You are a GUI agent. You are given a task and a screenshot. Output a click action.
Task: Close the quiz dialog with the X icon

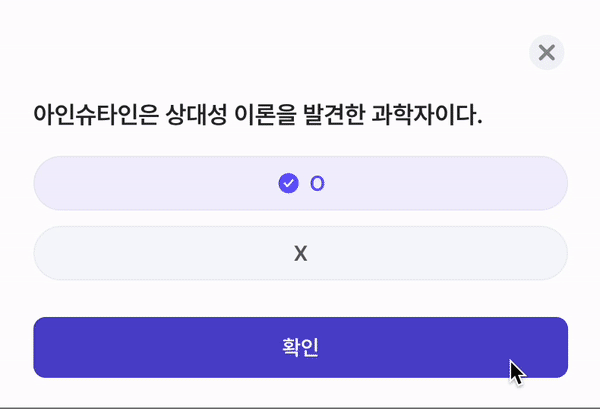click(546, 53)
